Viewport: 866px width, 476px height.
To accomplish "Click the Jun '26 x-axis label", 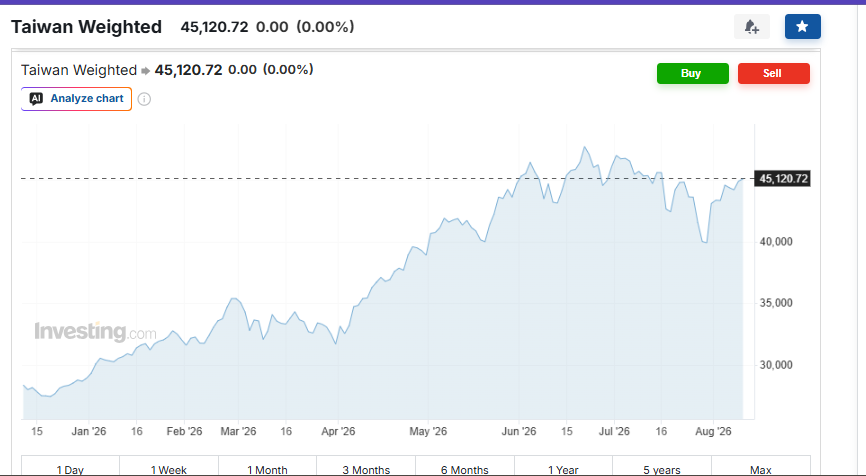I will pos(519,431).
